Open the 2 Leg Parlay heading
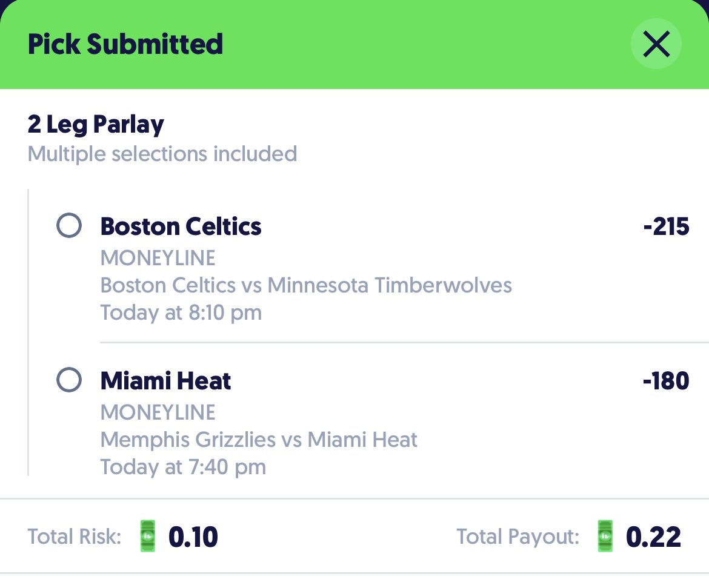The width and height of the screenshot is (709, 588). (95, 125)
